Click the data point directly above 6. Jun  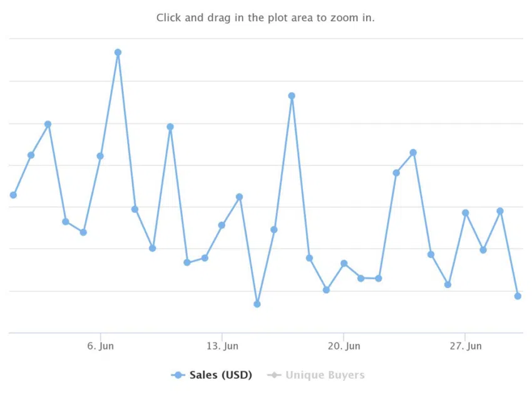pyautogui.click(x=100, y=156)
